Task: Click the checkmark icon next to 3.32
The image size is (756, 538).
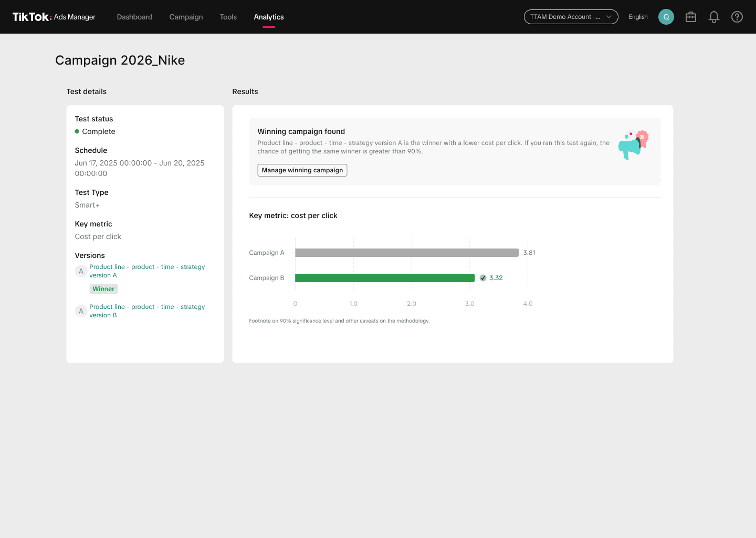Action: 483,278
